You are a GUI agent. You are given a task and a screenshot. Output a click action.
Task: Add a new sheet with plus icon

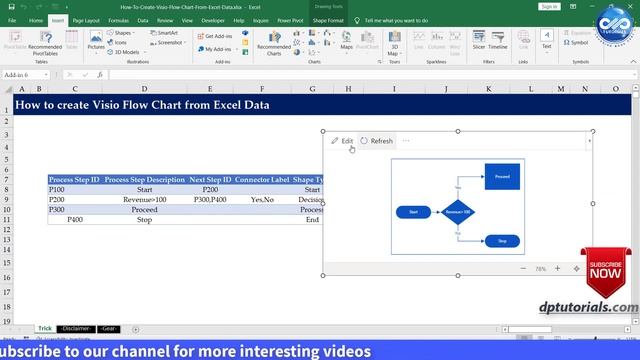point(136,329)
